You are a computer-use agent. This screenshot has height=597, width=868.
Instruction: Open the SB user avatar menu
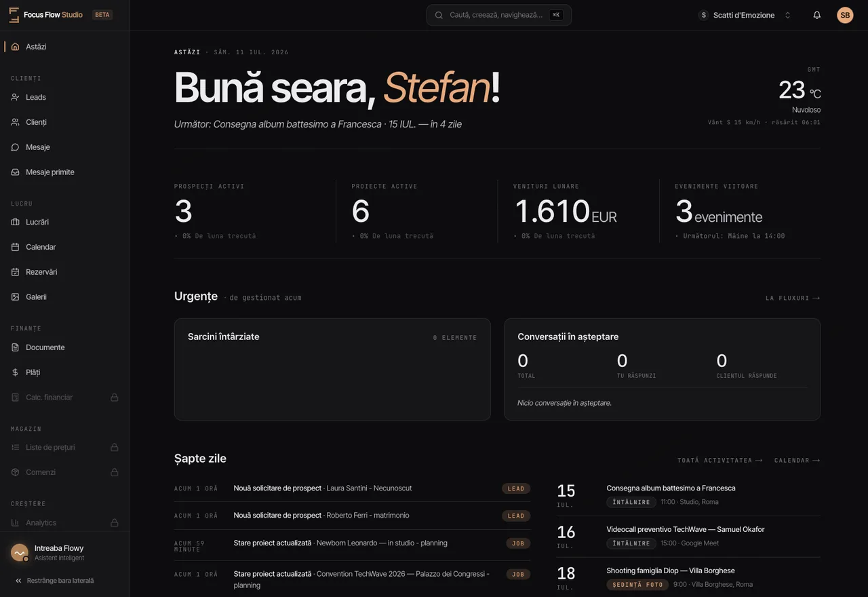coord(845,15)
